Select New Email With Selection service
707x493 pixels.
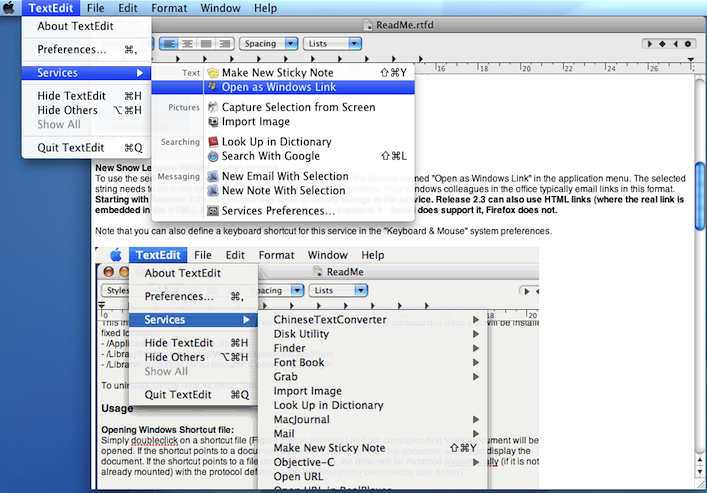point(283,176)
